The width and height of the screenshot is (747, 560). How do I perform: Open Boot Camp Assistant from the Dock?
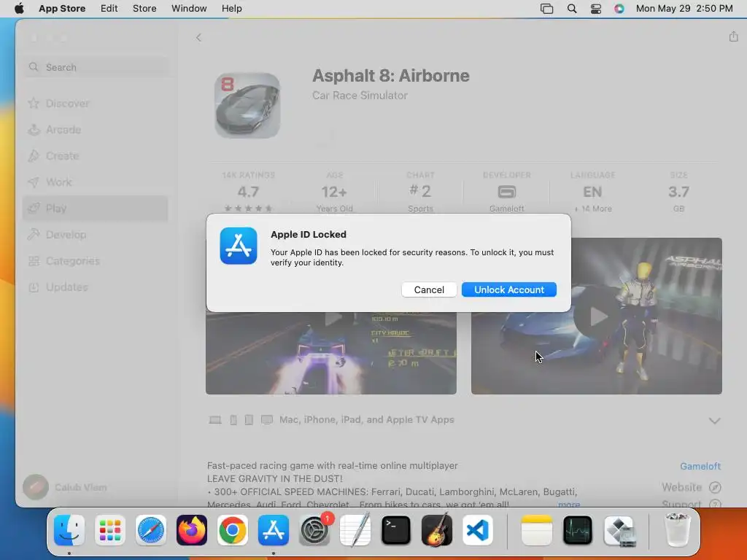click(x=619, y=530)
